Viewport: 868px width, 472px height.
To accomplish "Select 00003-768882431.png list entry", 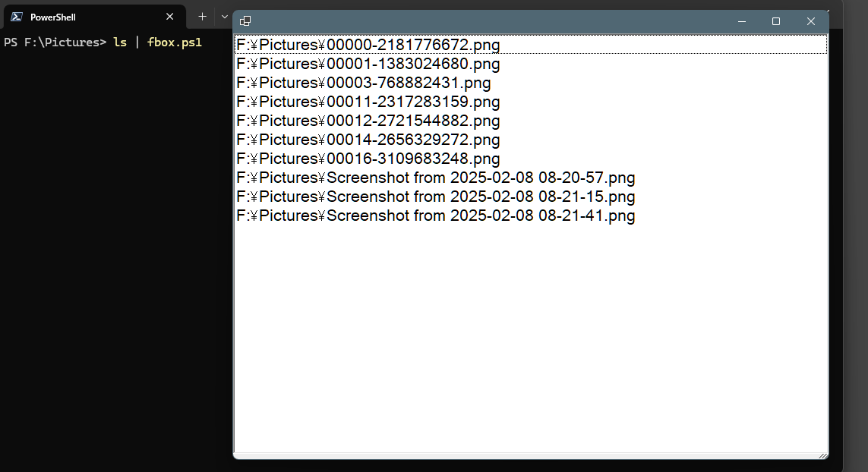I will (531, 83).
